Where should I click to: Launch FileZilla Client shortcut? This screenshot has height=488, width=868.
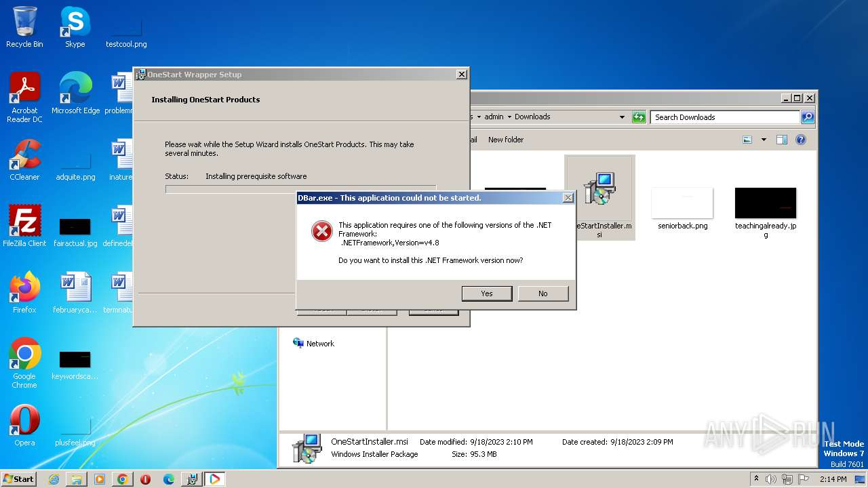click(24, 226)
